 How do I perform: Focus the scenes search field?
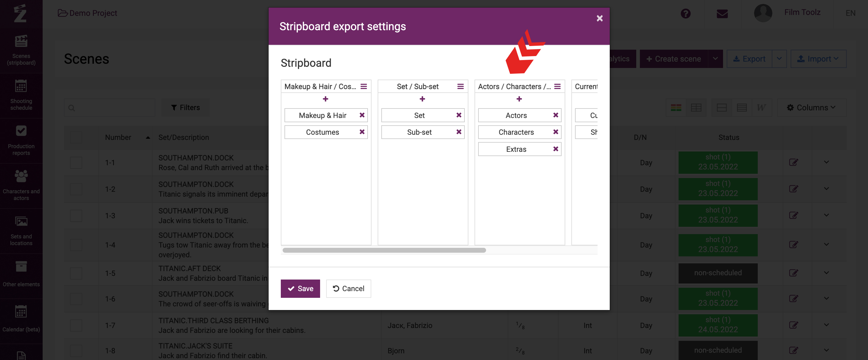pyautogui.click(x=110, y=108)
